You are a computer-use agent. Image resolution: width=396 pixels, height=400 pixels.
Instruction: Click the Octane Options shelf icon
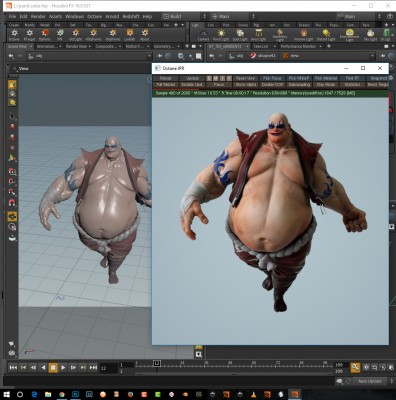45,33
